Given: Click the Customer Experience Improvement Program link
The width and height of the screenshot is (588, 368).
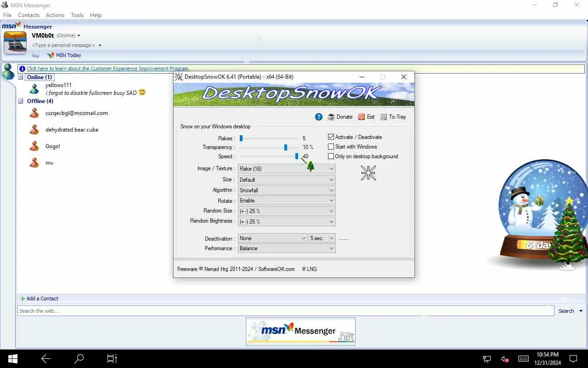Looking at the screenshot, I should click(108, 69).
